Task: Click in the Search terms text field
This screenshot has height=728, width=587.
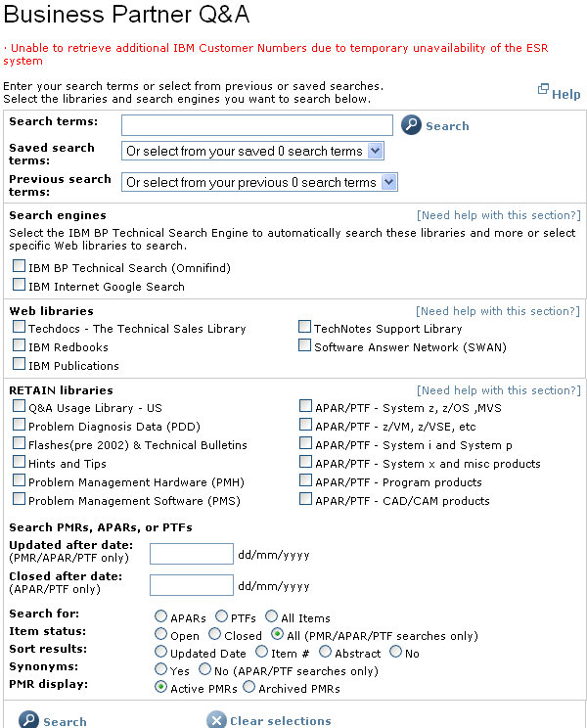Action: pyautogui.click(x=256, y=125)
